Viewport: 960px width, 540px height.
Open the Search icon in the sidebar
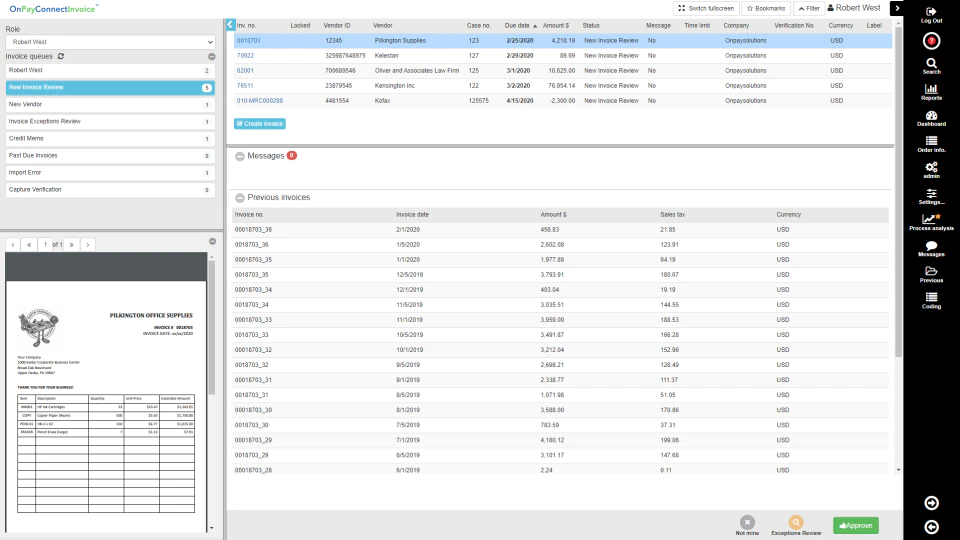pos(931,66)
